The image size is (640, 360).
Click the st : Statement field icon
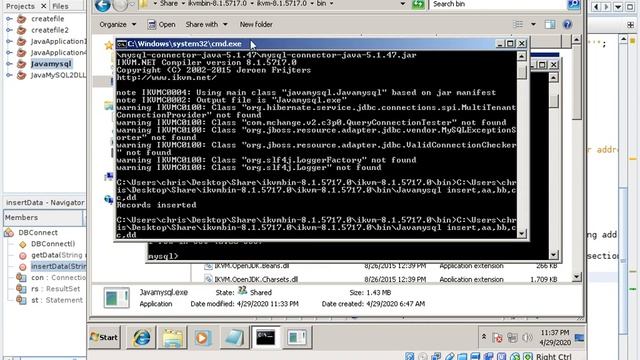[x=21, y=300]
